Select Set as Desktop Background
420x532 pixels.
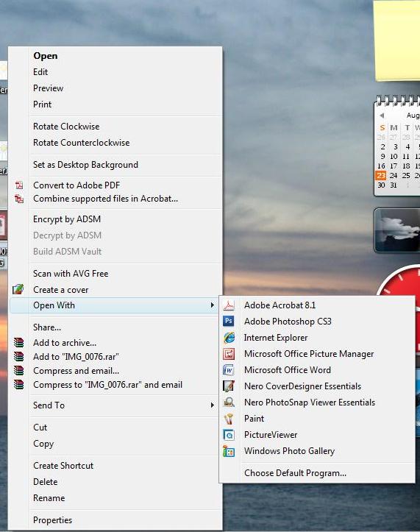tap(85, 165)
